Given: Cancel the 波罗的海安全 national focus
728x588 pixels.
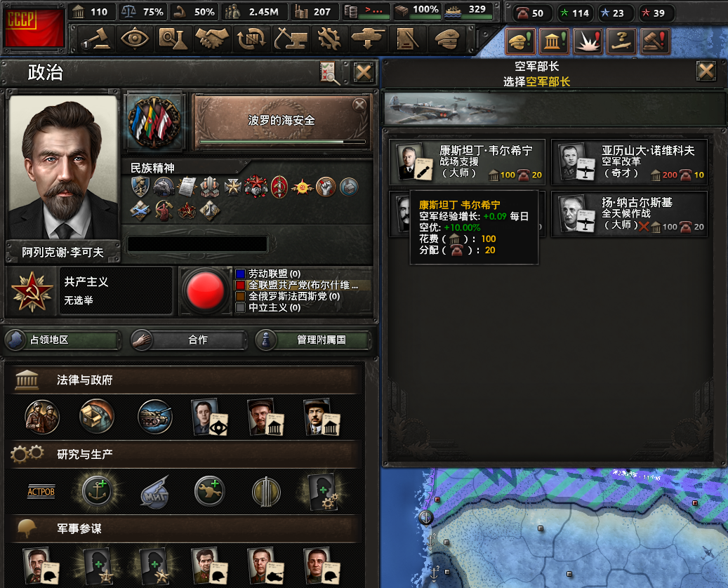Looking at the screenshot, I should (x=359, y=105).
